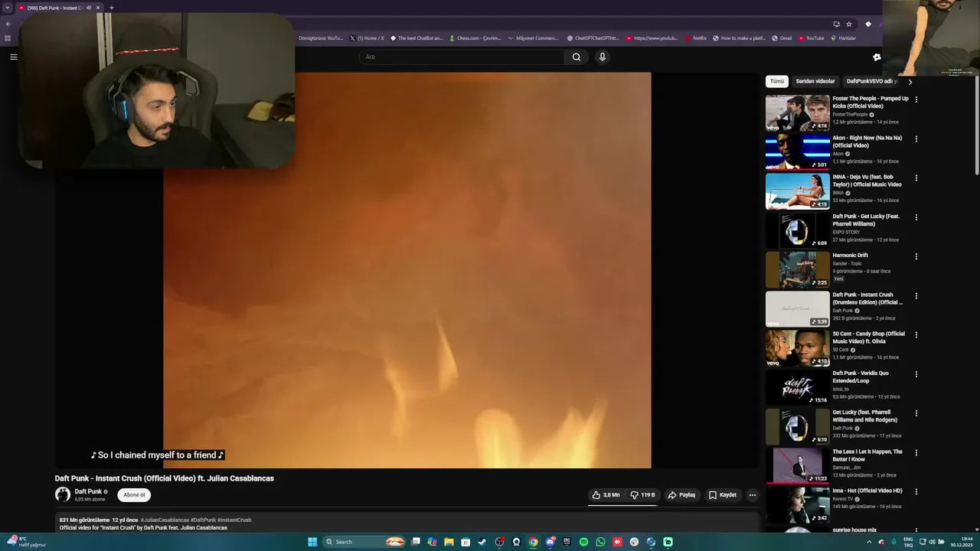Open Chrome from the taskbar
Viewport: 980px width, 551px height.
(533, 542)
